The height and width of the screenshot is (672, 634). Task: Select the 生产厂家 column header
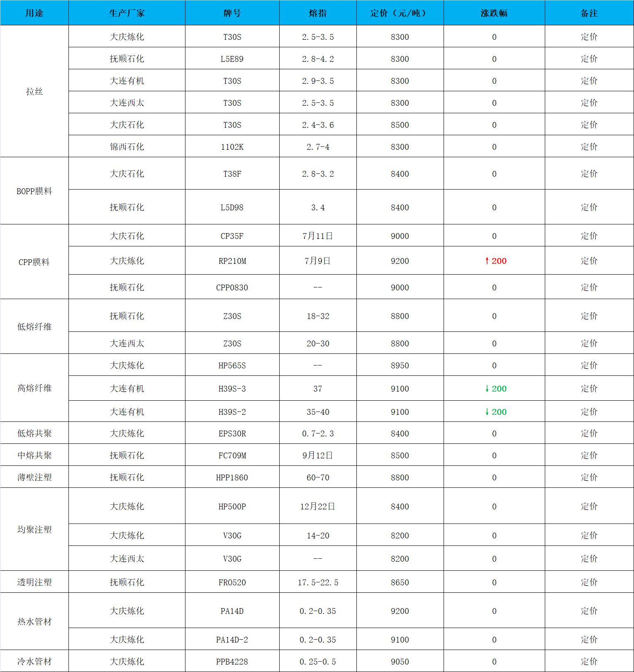click(127, 13)
